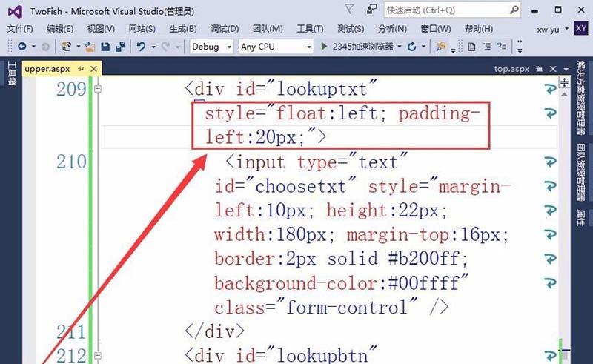Image resolution: width=593 pixels, height=364 pixels.
Task: Click the editor split handle icon above scrollbar
Action: pos(564,82)
